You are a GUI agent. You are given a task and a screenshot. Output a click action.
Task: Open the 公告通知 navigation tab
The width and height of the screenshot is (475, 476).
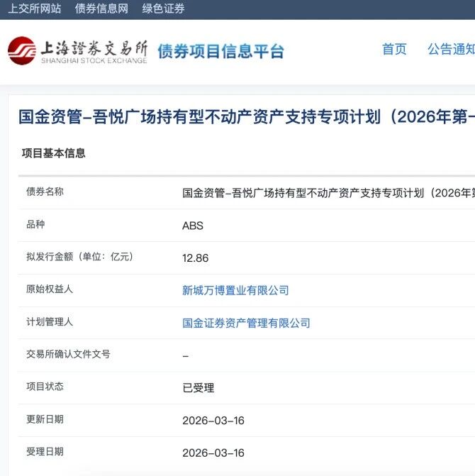(x=451, y=49)
